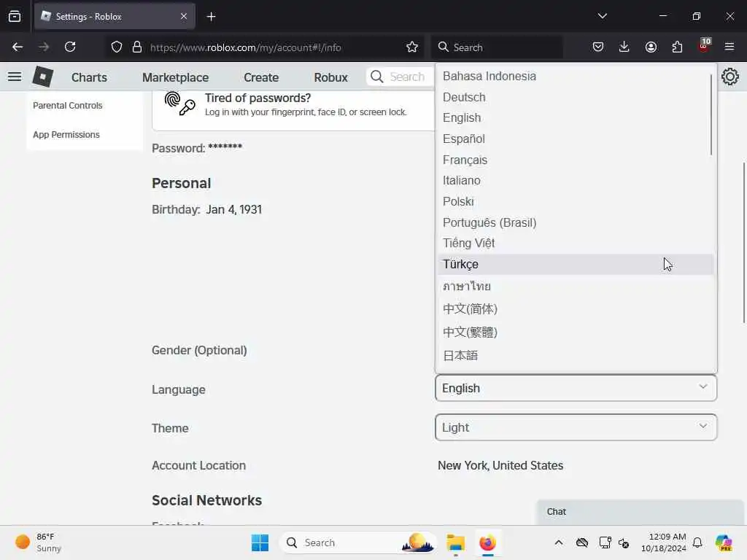Close the Settings - Roblox tab

click(x=184, y=17)
